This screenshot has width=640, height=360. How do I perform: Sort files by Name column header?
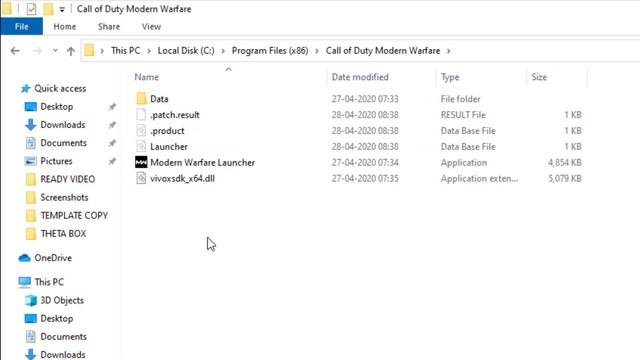(x=147, y=77)
